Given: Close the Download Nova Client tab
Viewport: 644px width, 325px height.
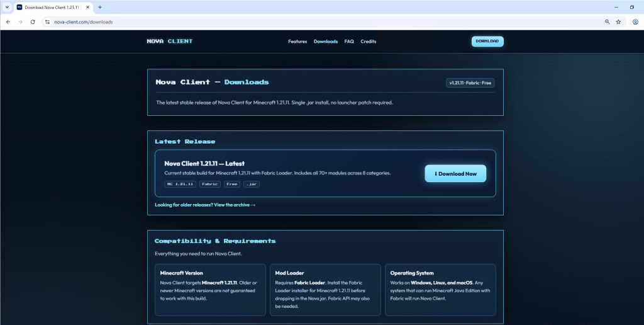Looking at the screenshot, I should [x=87, y=8].
